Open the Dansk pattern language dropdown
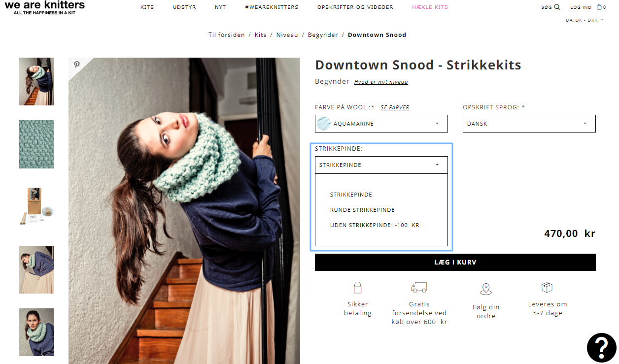This screenshot has width=619, height=364. [529, 124]
